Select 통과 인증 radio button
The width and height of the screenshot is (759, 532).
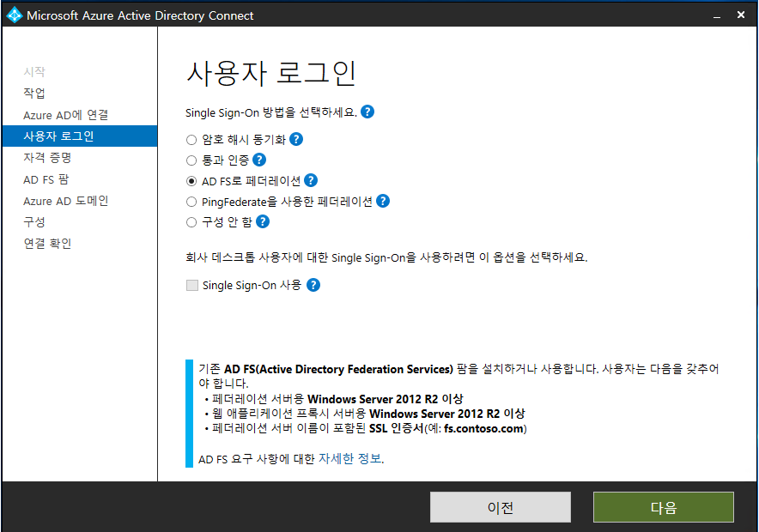(x=191, y=160)
